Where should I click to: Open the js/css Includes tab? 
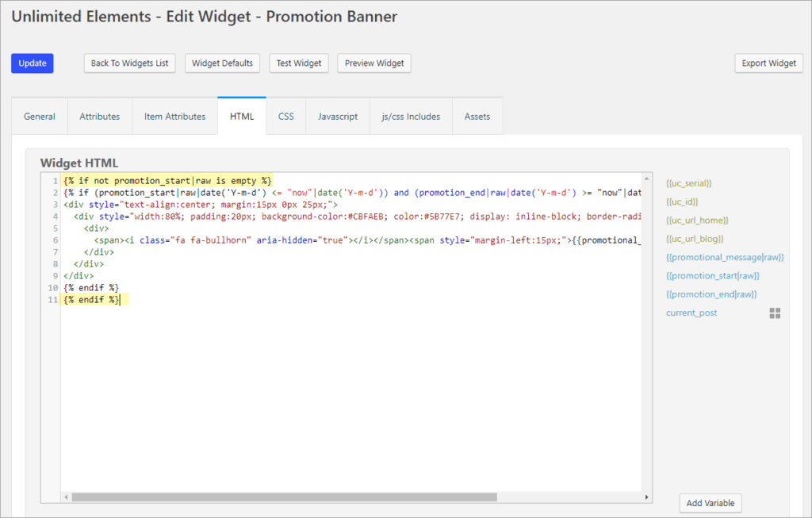411,117
